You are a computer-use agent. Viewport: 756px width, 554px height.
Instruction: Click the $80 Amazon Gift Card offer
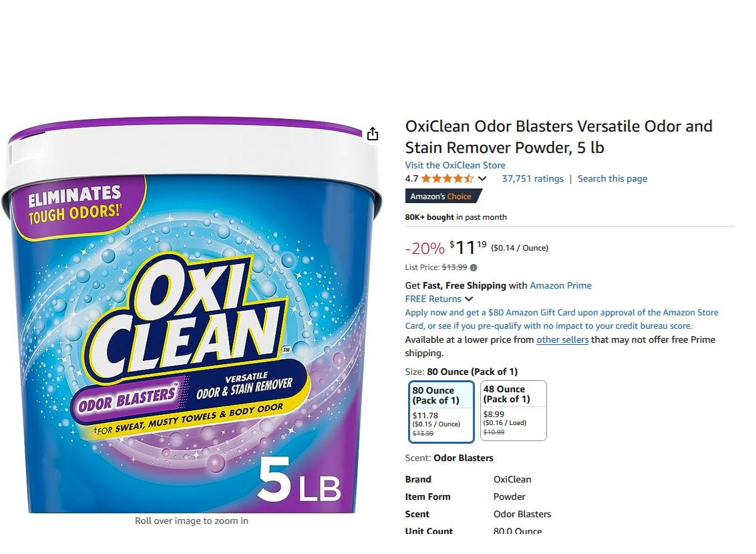[x=562, y=319]
